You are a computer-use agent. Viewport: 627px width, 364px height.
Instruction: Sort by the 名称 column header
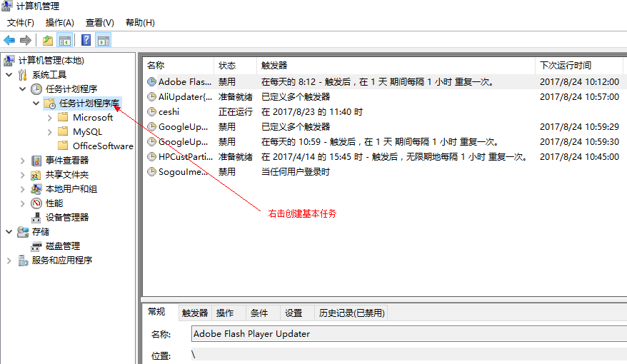(179, 66)
